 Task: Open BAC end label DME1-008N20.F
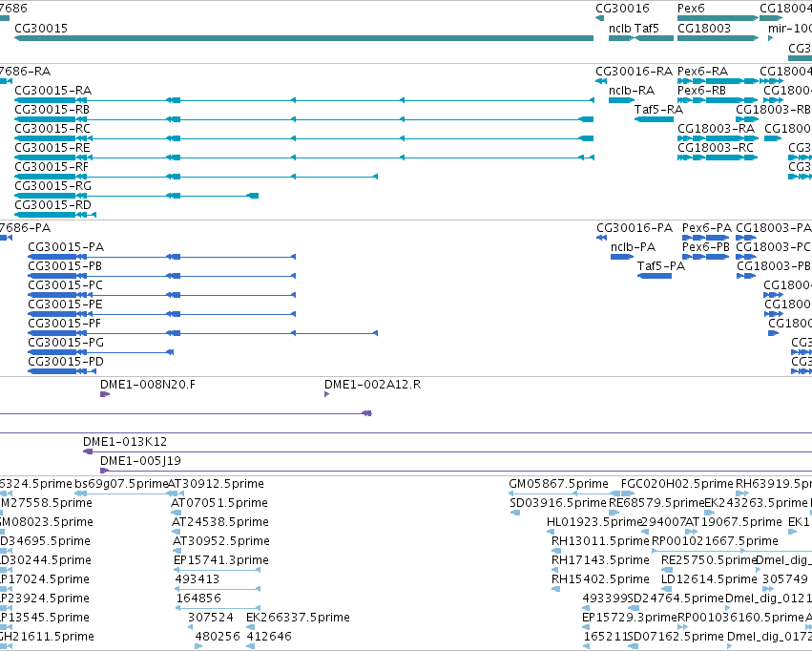[148, 385]
